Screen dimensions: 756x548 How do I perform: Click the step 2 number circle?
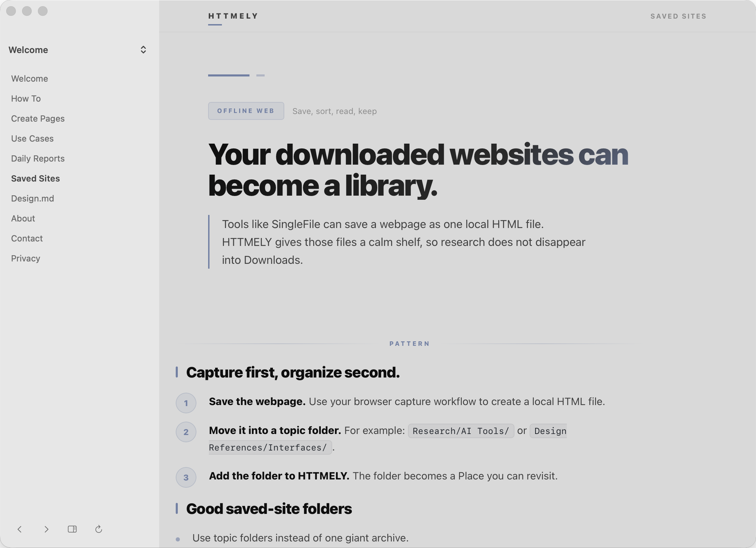186,432
